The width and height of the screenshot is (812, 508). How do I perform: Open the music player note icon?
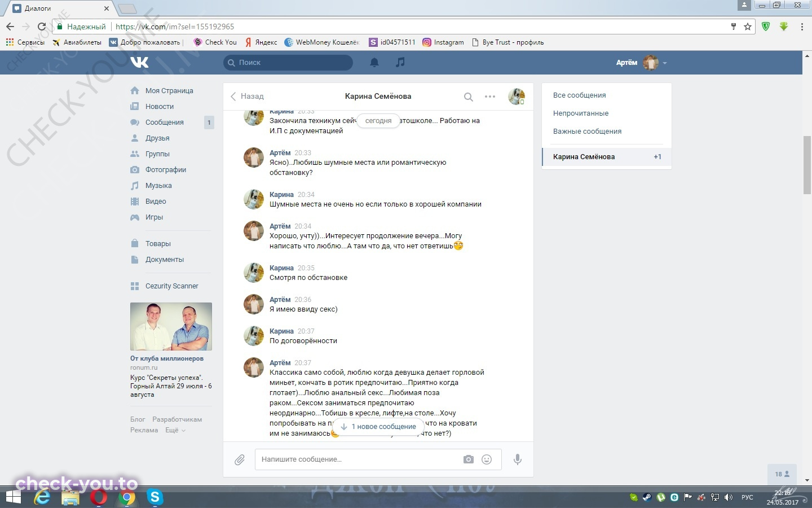pyautogui.click(x=400, y=62)
